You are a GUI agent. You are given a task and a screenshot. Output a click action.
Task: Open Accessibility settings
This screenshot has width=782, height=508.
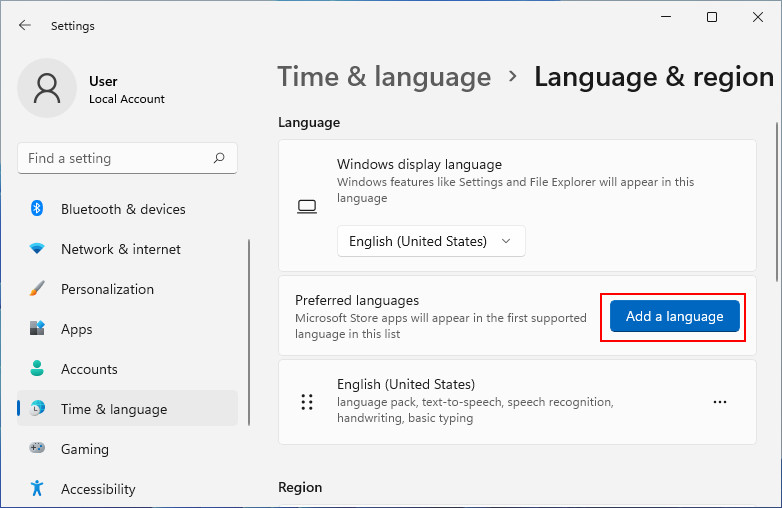(127, 488)
